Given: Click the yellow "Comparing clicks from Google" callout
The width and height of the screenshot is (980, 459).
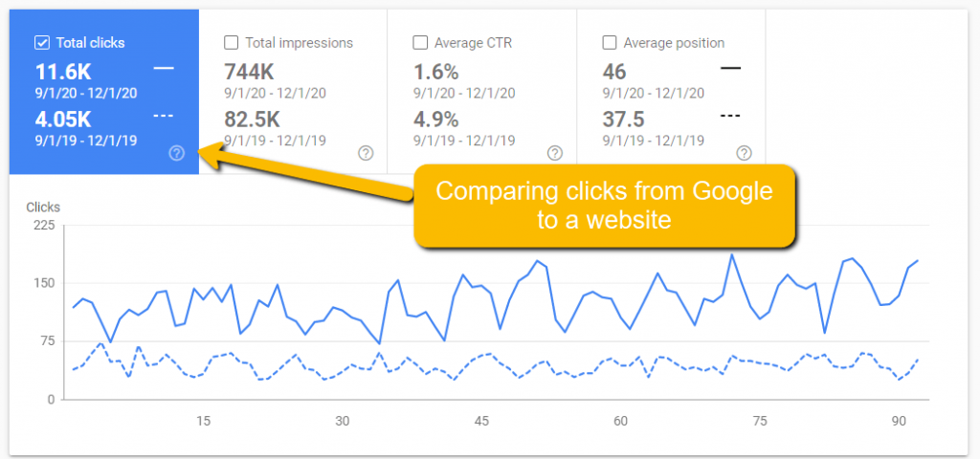Looking at the screenshot, I should [603, 205].
